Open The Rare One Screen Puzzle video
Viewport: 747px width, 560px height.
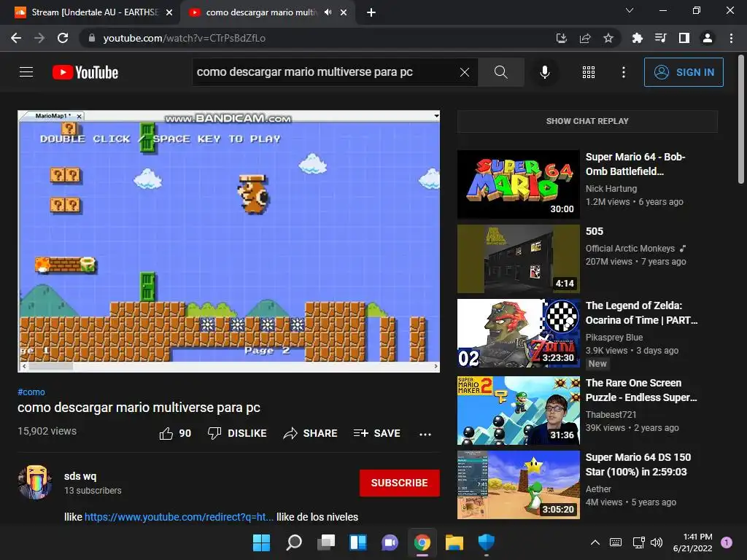coord(640,390)
